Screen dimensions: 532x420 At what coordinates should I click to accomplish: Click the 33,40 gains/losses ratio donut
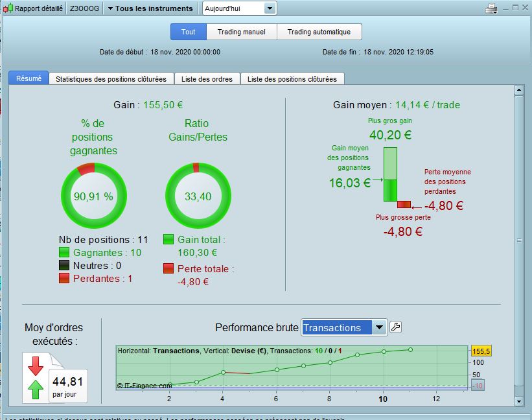point(198,196)
